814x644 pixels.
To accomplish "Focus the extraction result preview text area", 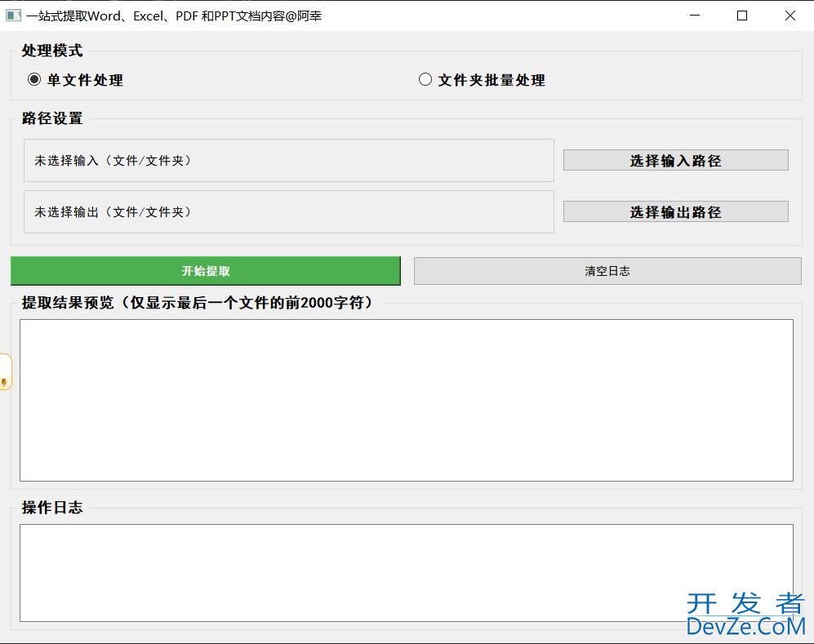I will (406, 400).
